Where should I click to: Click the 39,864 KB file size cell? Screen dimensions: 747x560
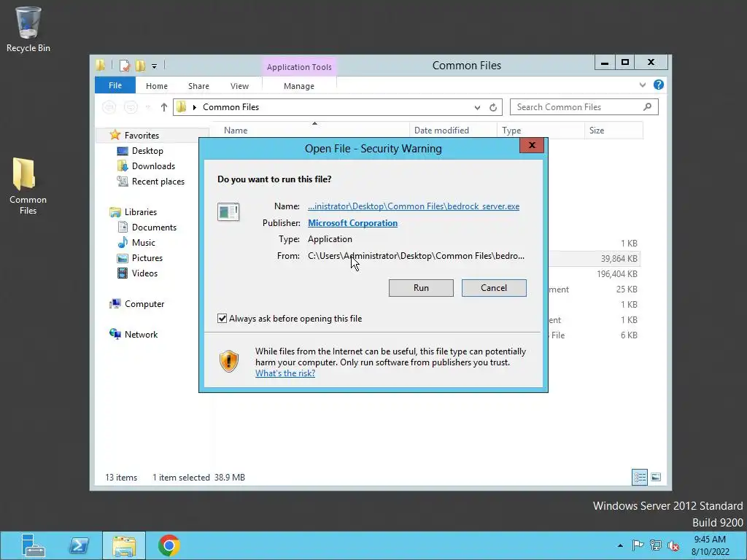619,259
